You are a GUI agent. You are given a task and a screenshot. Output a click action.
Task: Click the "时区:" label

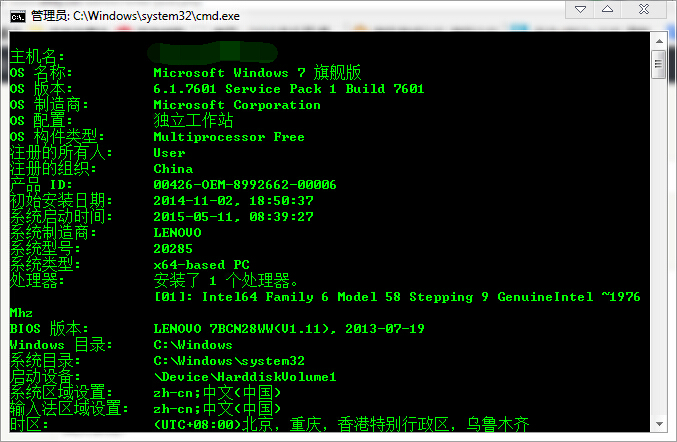click(29, 424)
